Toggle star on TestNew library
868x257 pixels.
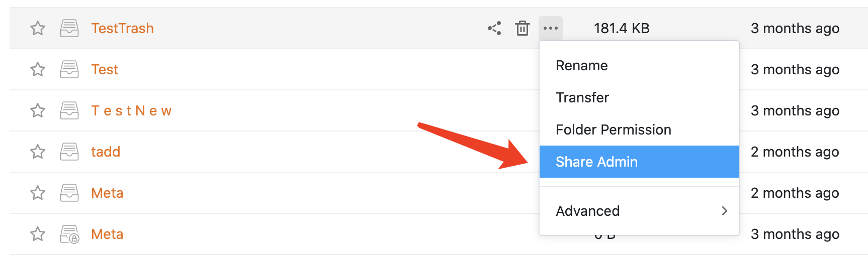point(38,110)
